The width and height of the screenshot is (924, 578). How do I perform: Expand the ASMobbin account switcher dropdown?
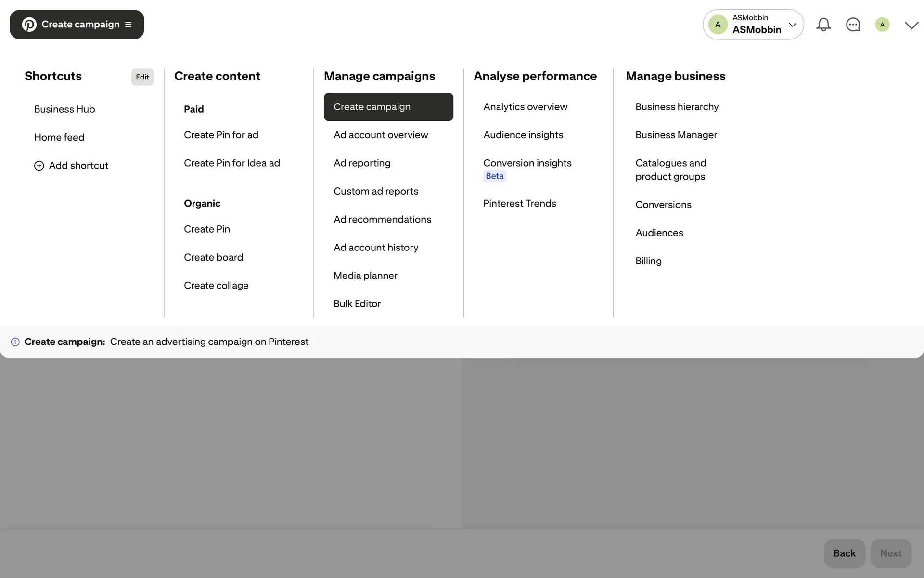(793, 25)
